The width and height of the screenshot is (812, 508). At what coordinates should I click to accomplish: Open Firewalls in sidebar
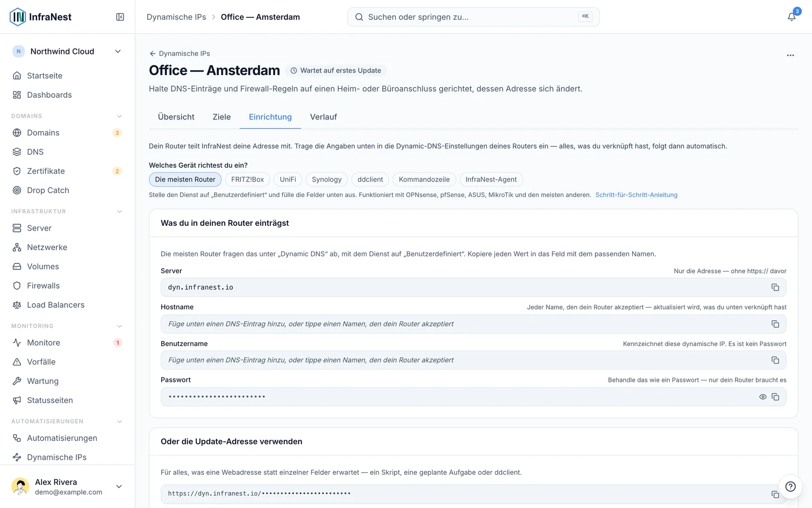point(67,286)
